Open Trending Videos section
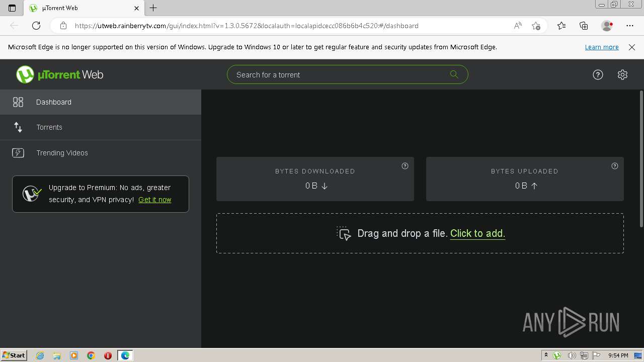Image resolution: width=644 pixels, height=362 pixels. pyautogui.click(x=101, y=153)
